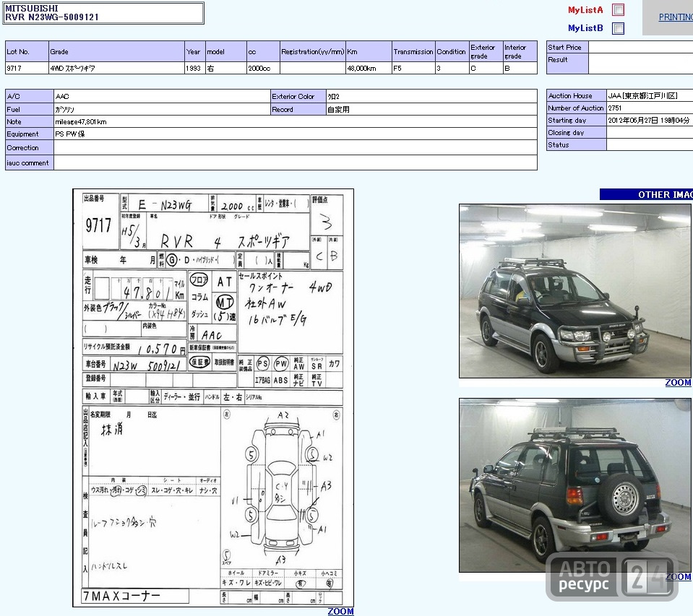Click the Auction House value JAA
Viewport: 693px width, 616px height.
650,95
